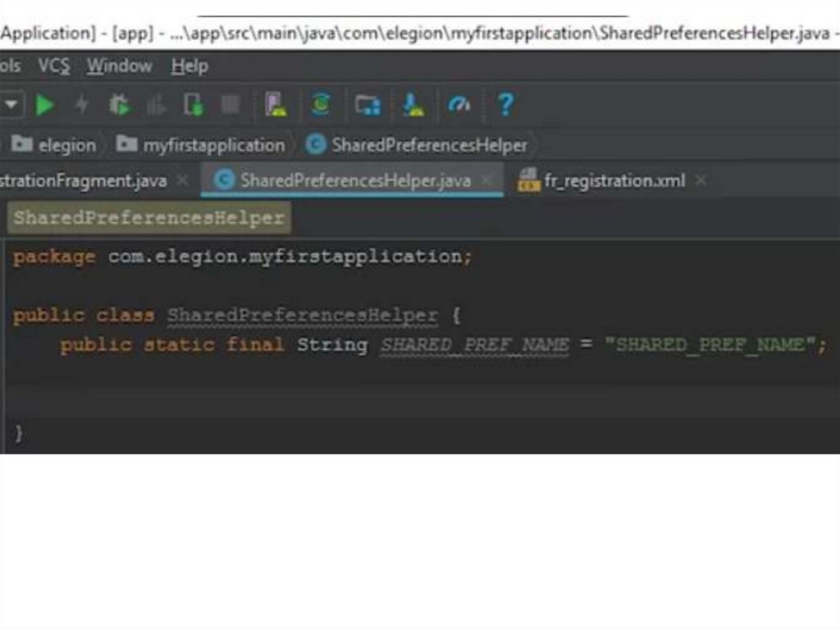Viewport: 840px width, 629px height.
Task: Open the Help menu
Action: [189, 66]
